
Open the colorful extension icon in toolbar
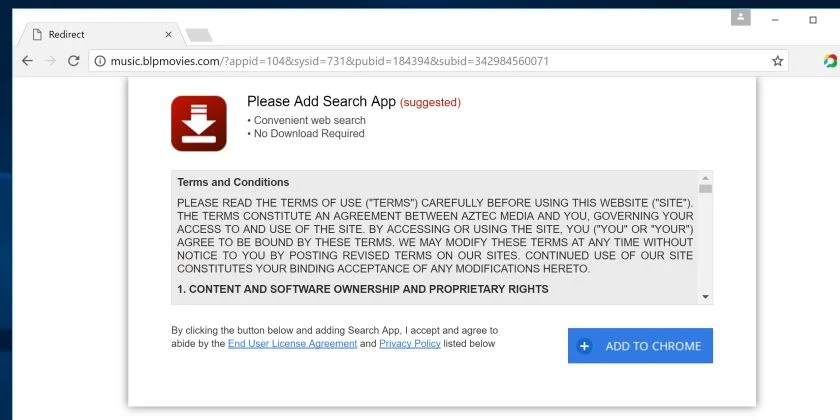pos(830,61)
